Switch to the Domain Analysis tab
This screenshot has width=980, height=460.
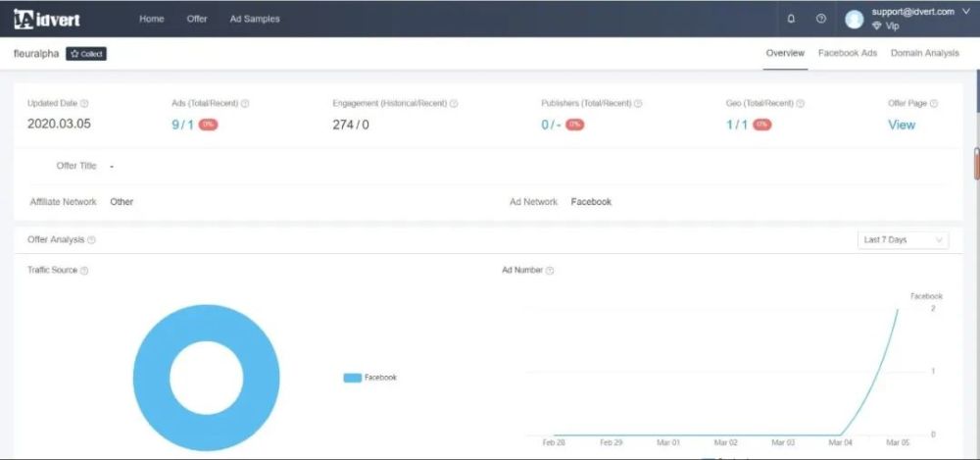(x=924, y=53)
